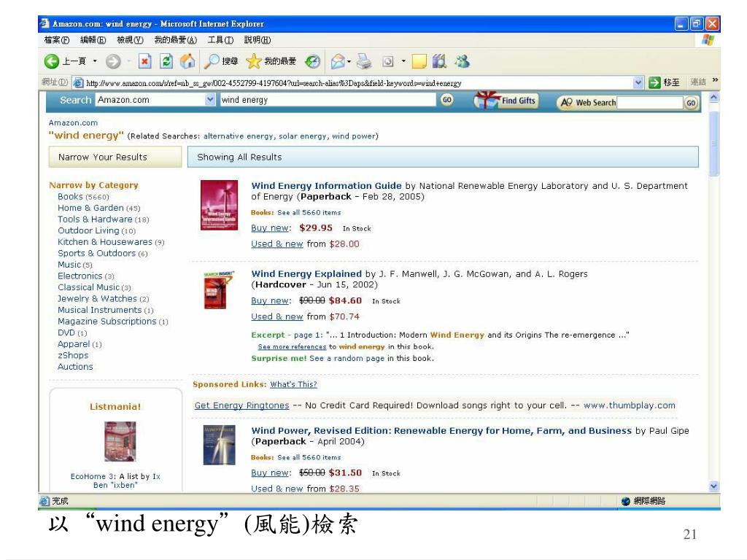The width and height of the screenshot is (747, 560).
Task: Click Used & new from $70.74 link
Action: [x=276, y=316]
